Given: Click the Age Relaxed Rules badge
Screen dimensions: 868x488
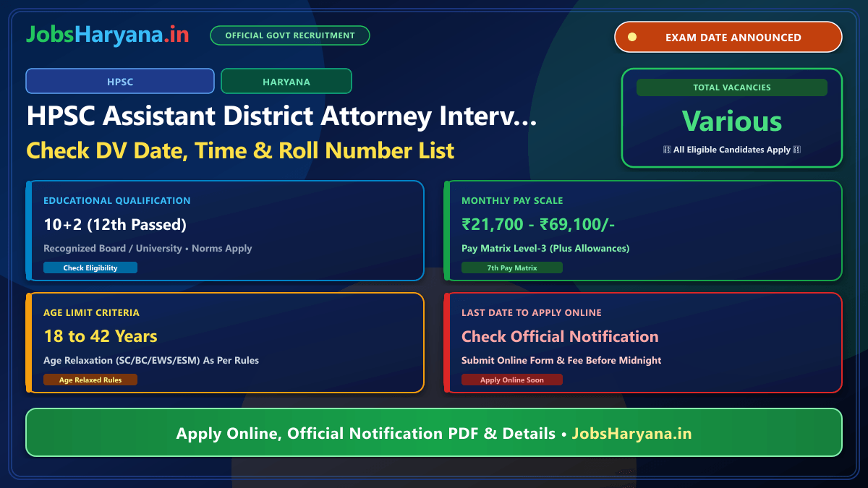Looking at the screenshot, I should (x=90, y=380).
